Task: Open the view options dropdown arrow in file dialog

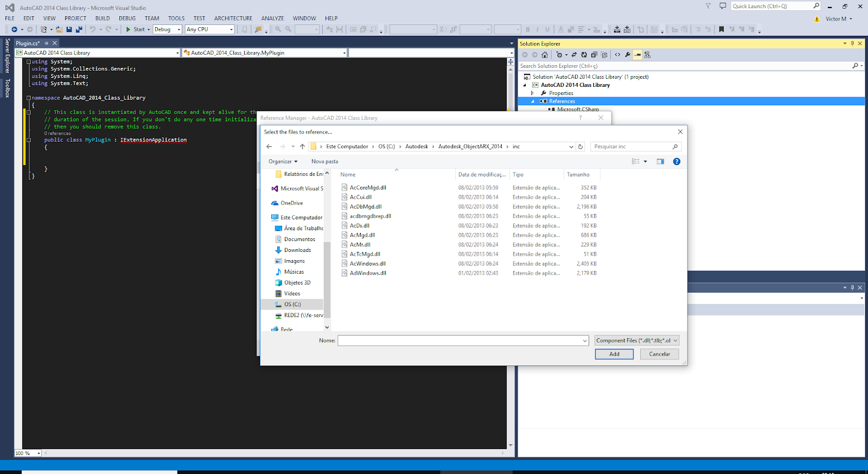Action: click(x=645, y=161)
